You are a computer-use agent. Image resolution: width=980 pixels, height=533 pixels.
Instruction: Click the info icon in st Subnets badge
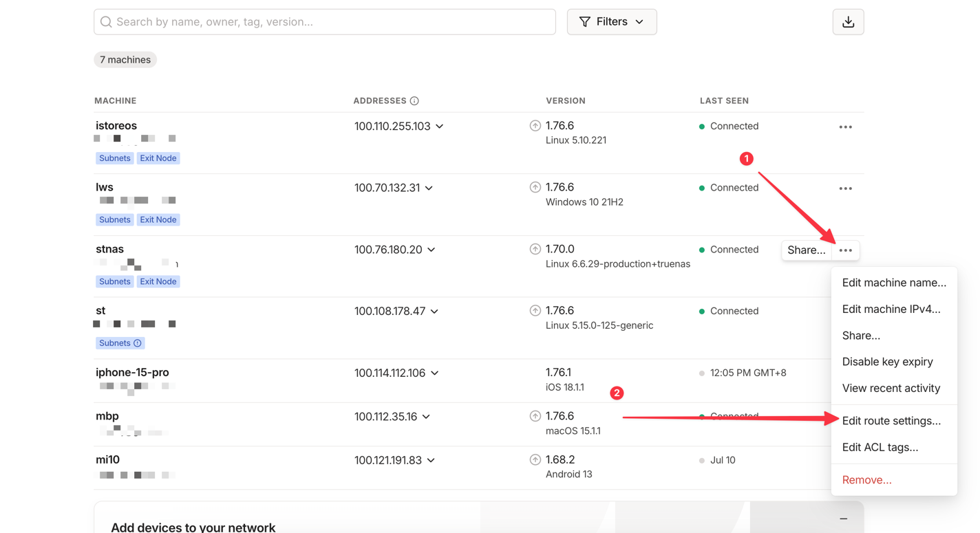(138, 343)
